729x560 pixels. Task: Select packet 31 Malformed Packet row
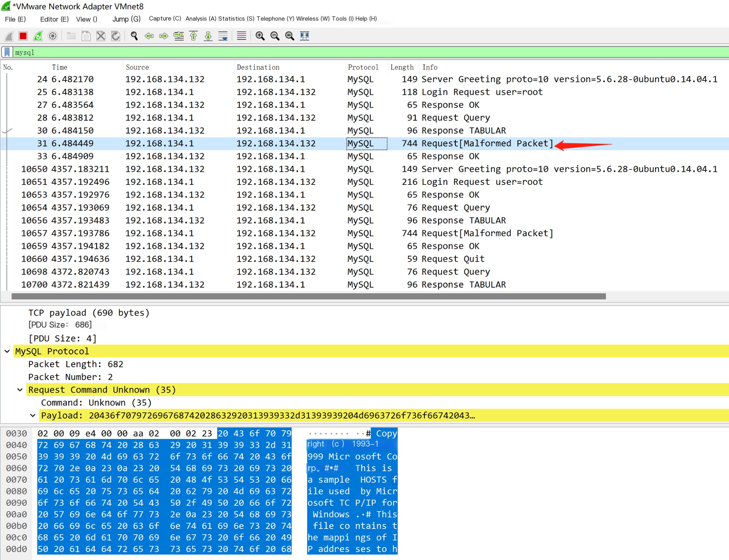click(364, 144)
